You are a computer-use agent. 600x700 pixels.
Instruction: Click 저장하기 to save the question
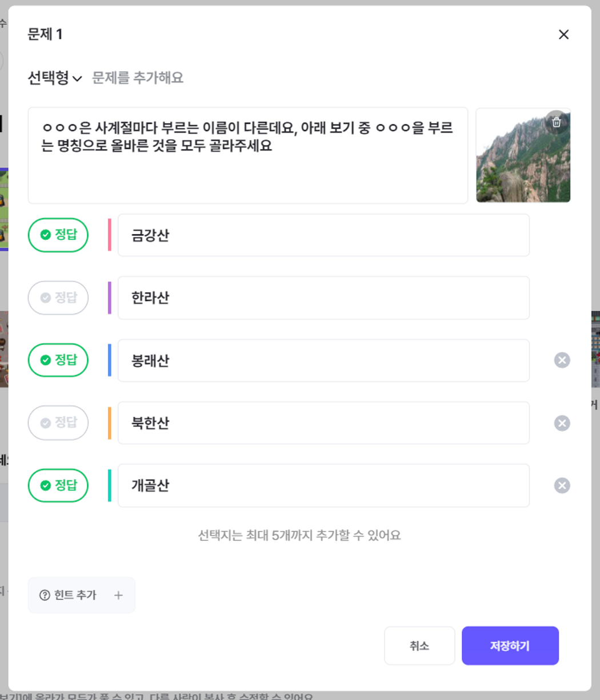510,646
